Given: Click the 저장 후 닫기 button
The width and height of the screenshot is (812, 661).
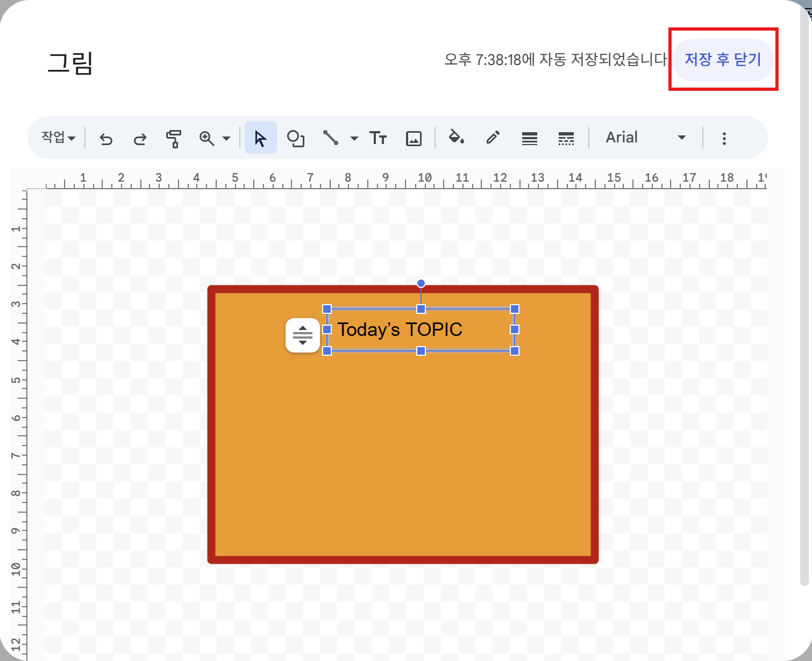Looking at the screenshot, I should click(x=723, y=60).
